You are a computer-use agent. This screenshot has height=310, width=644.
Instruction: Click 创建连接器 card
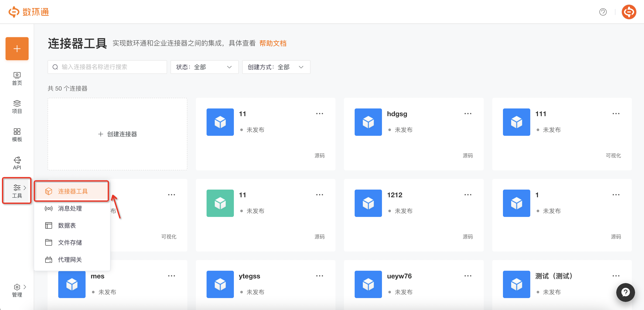pos(117,134)
